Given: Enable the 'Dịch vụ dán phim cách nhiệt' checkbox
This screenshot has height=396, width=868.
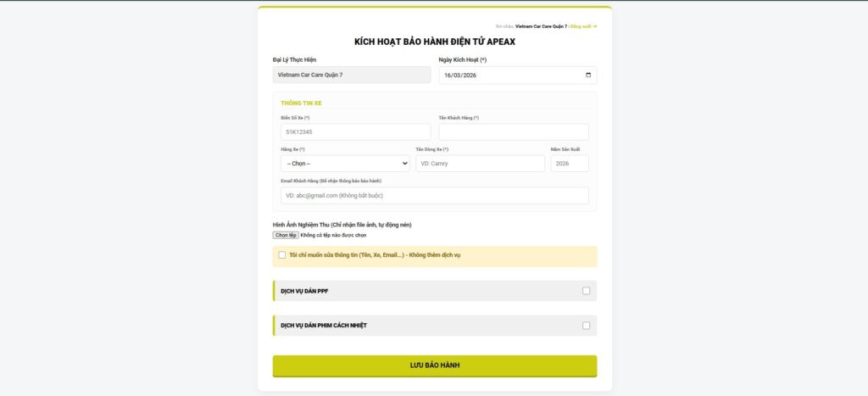Looking at the screenshot, I should click(586, 326).
